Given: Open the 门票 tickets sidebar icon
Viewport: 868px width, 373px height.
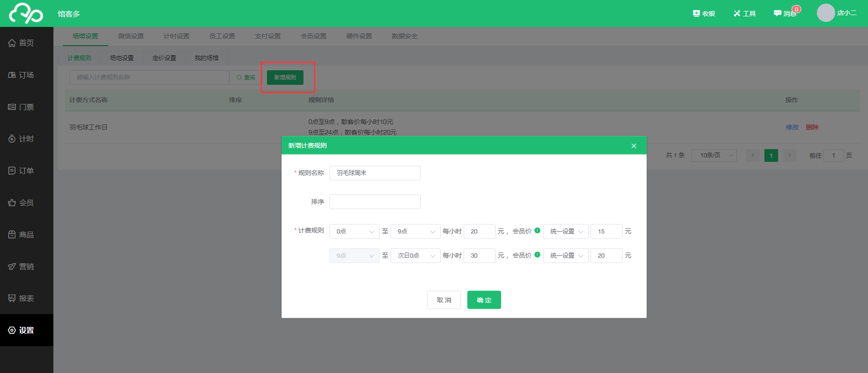Looking at the screenshot, I should point(12,107).
